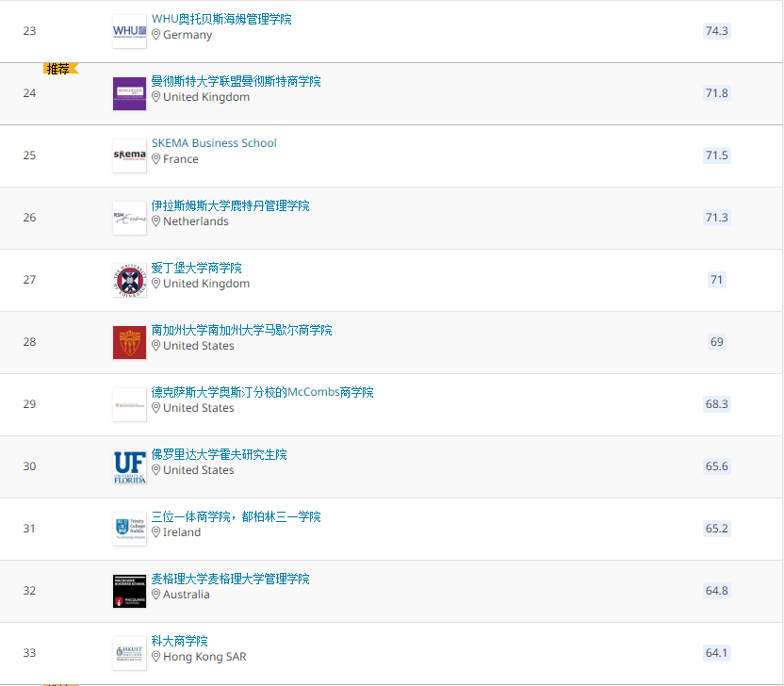
Task: Click the location pin in rank 28 row
Action: [156, 346]
